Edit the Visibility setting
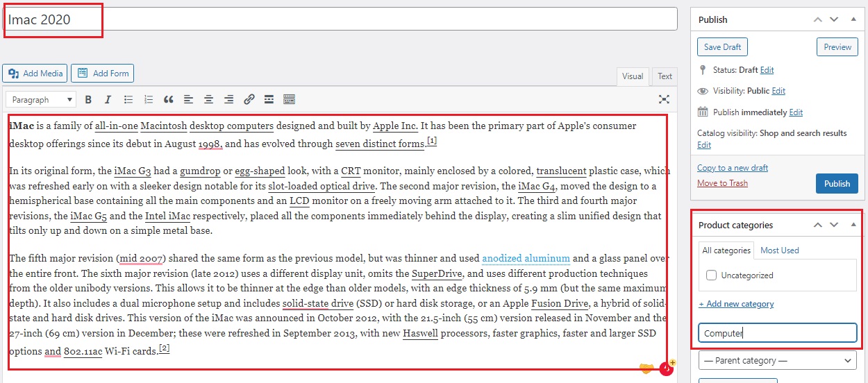 (x=778, y=91)
